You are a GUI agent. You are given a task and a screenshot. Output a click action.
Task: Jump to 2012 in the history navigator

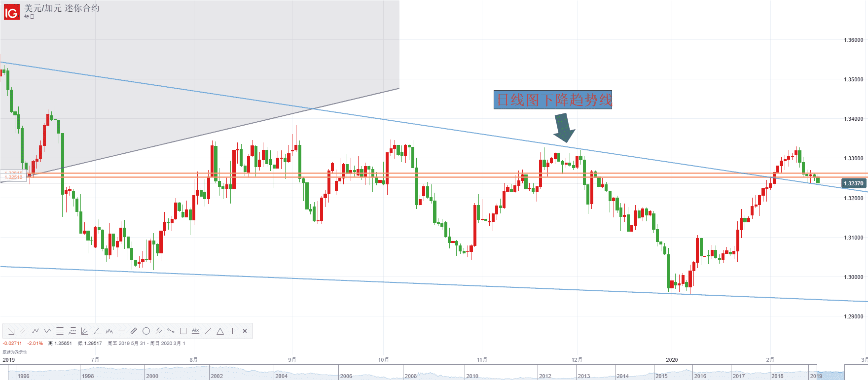pyautogui.click(x=545, y=376)
